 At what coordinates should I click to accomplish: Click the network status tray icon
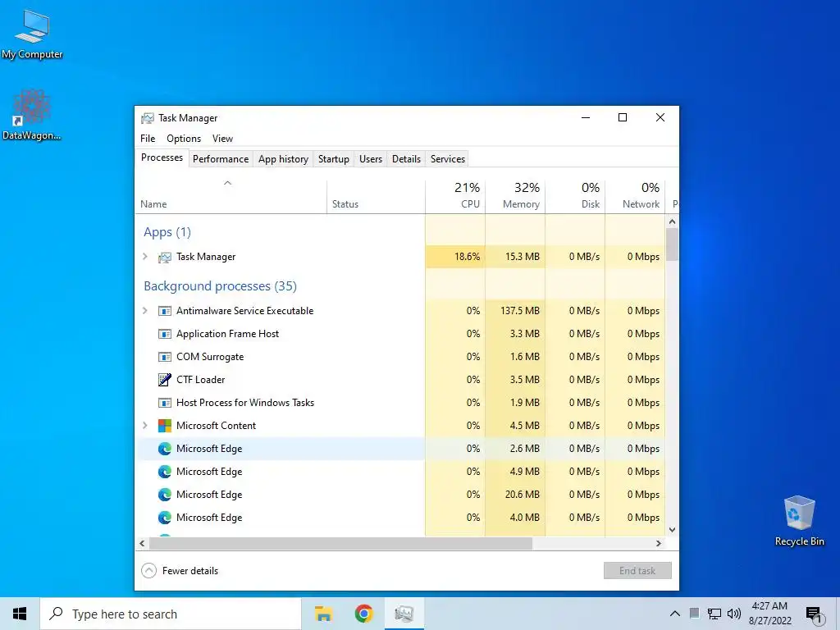[x=714, y=614]
